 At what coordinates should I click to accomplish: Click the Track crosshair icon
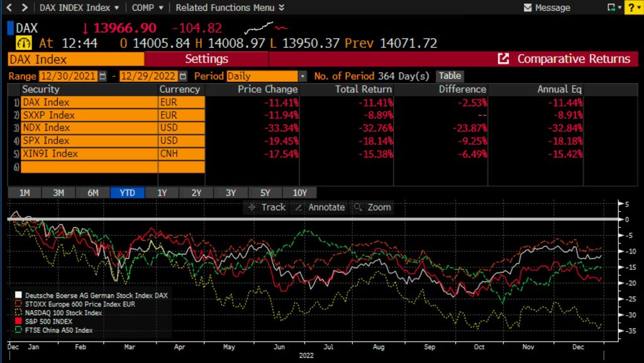coord(252,208)
